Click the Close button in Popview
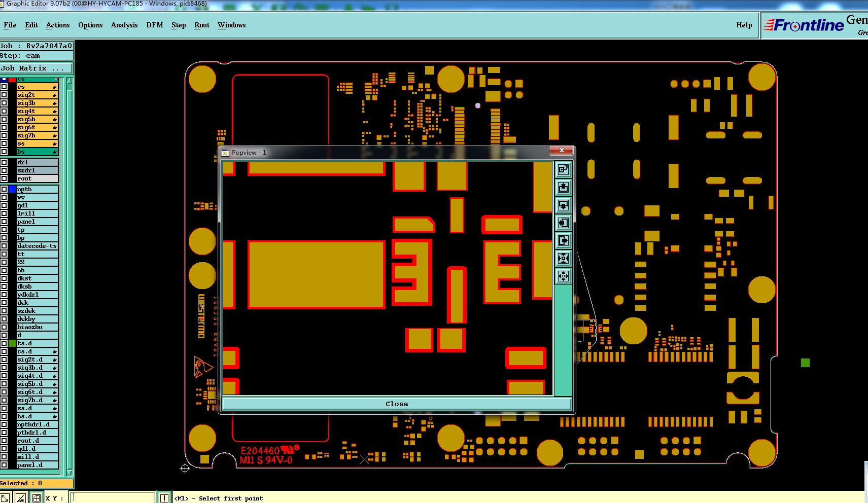Screen dimensions: 868x503 397,404
